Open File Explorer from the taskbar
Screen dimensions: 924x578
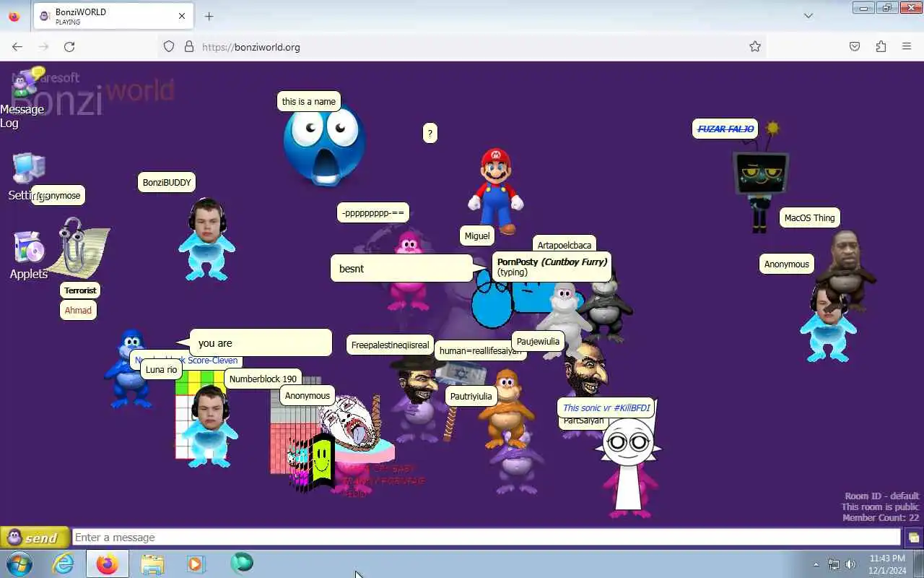[152, 564]
